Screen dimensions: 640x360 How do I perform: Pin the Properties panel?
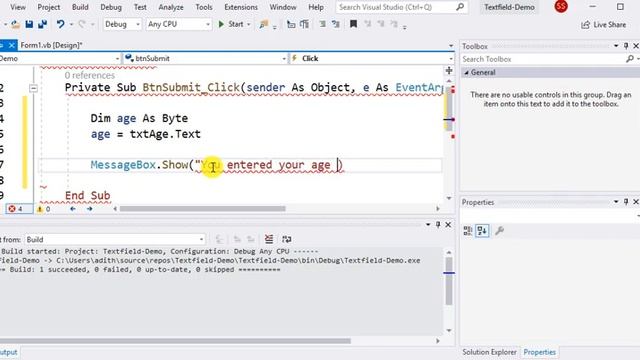626,202
